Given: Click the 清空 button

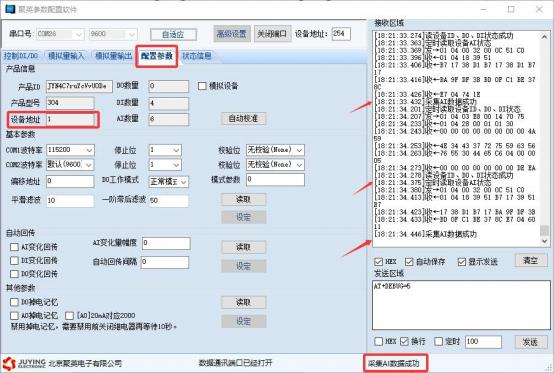Looking at the screenshot, I should (x=530, y=261).
